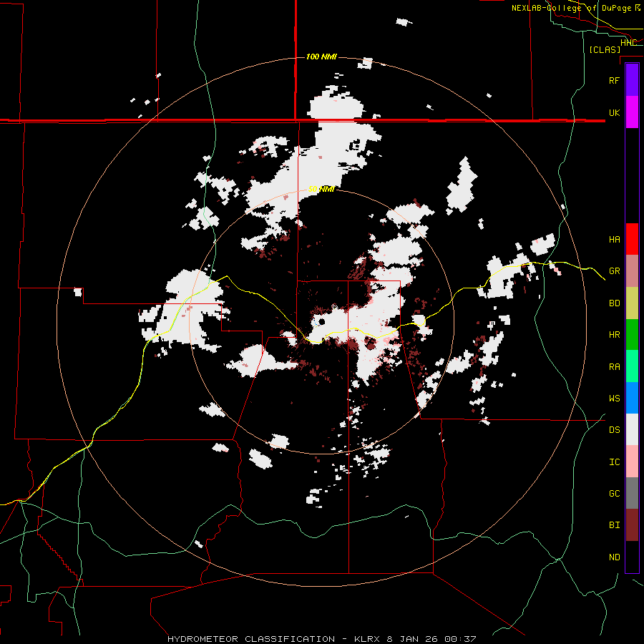Click the GC legend label
644x644 pixels.
point(614,494)
